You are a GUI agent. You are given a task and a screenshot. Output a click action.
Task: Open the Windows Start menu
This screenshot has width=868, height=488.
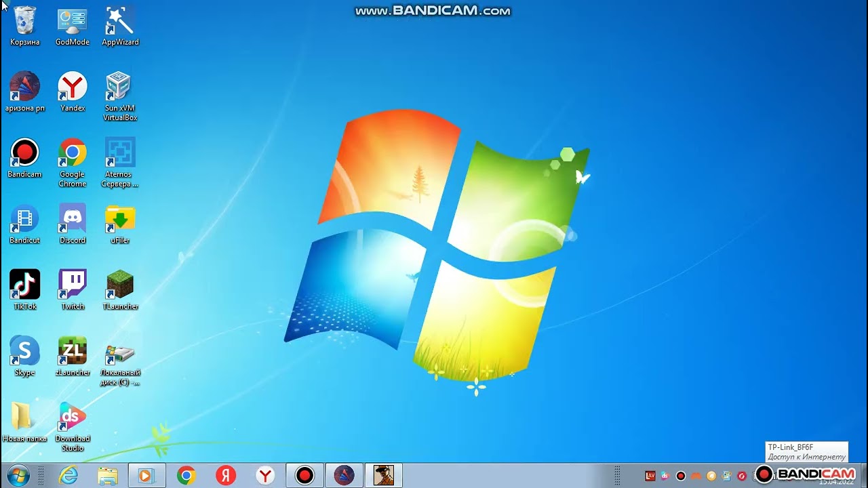pos(18,476)
